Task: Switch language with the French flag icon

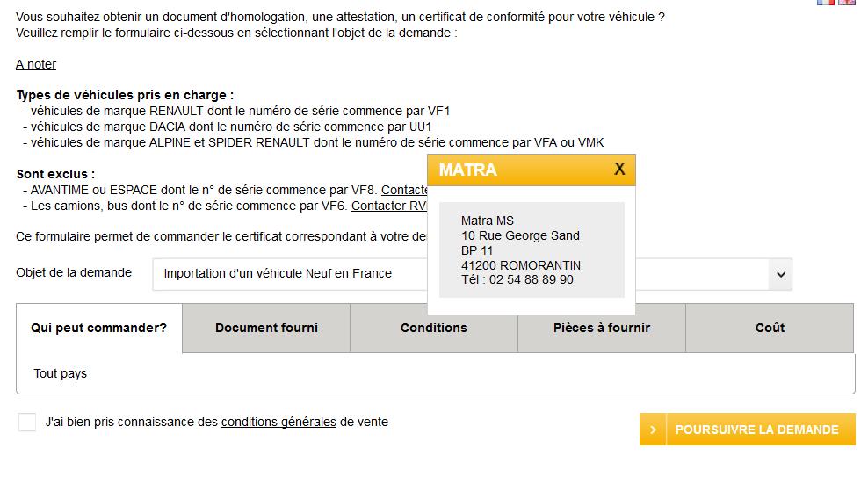Action: [x=826, y=2]
